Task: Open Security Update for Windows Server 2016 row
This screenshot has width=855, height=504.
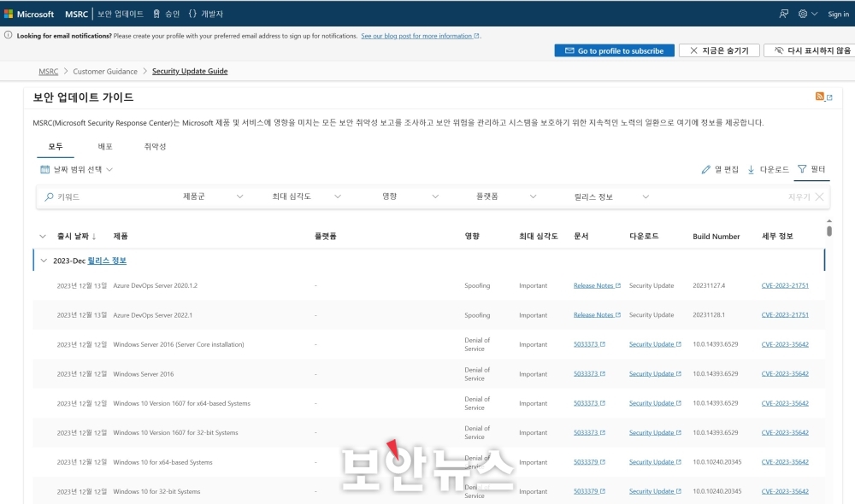Action: [x=655, y=374]
